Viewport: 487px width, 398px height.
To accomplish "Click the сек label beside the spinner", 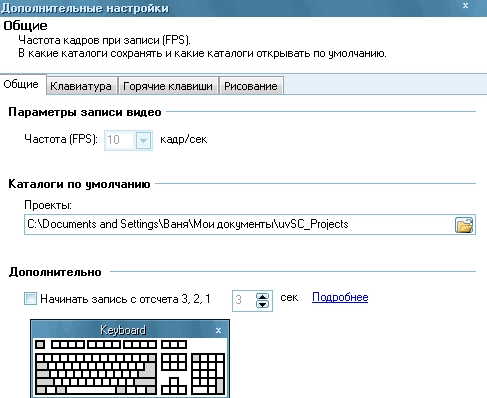I will click(x=289, y=297).
